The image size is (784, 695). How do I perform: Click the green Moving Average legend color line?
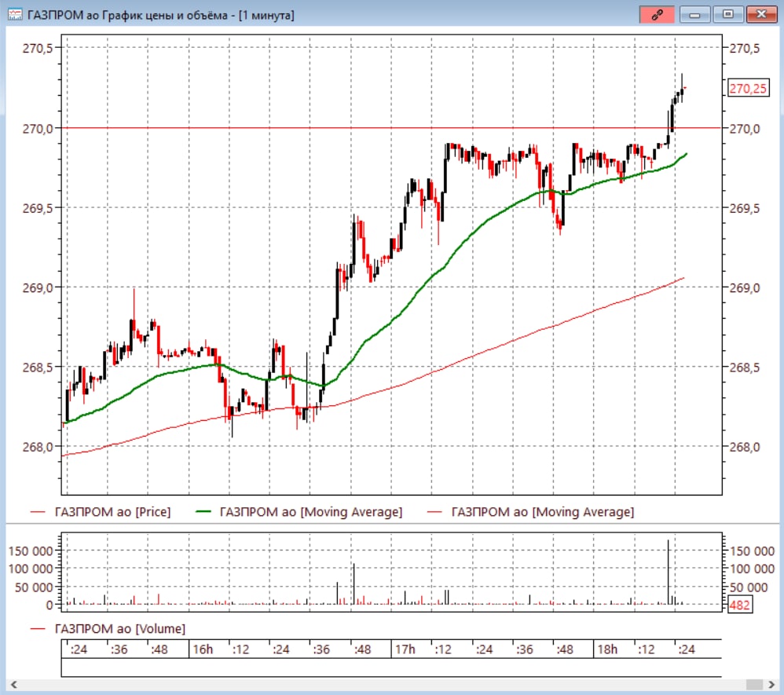tap(203, 511)
